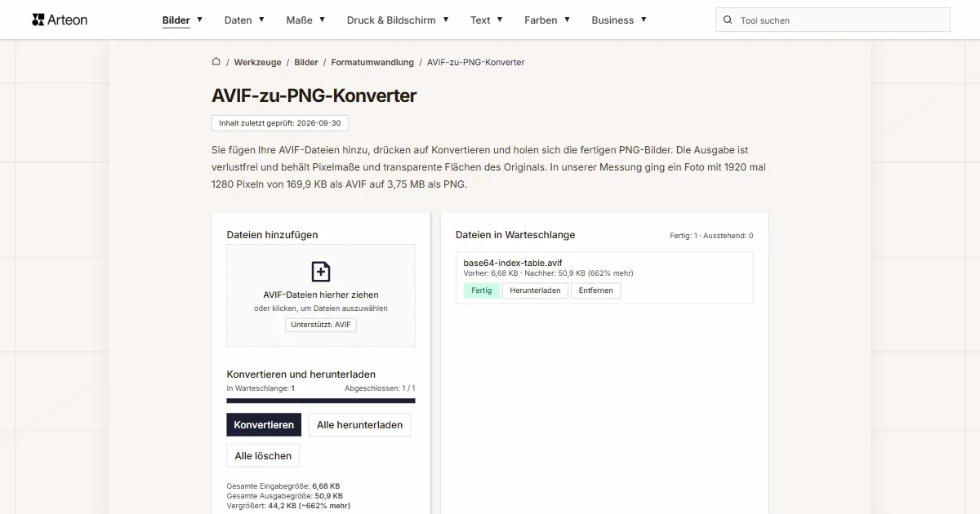980x514 pixels.
Task: Go to Formatumwandlung breadcrumb link
Action: [372, 62]
